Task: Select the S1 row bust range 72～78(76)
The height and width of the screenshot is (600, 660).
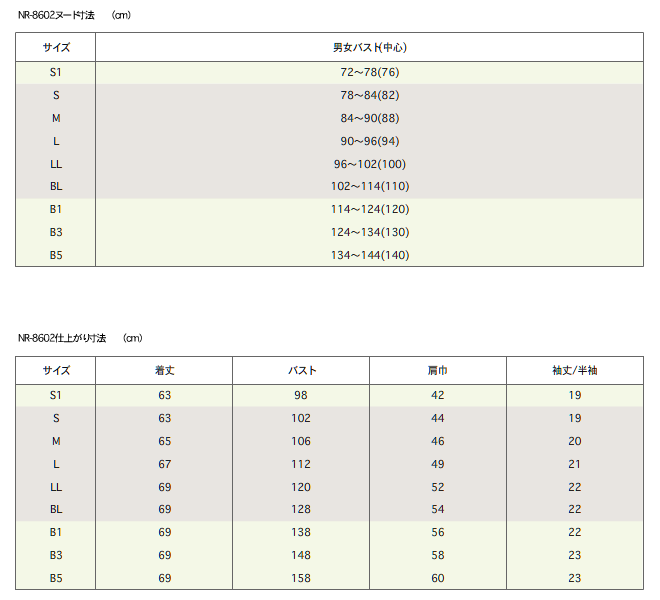Action: click(x=370, y=72)
